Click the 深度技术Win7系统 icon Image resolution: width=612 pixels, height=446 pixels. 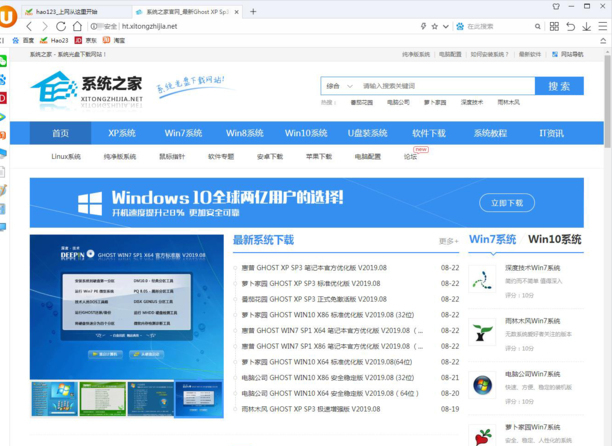tap(482, 279)
